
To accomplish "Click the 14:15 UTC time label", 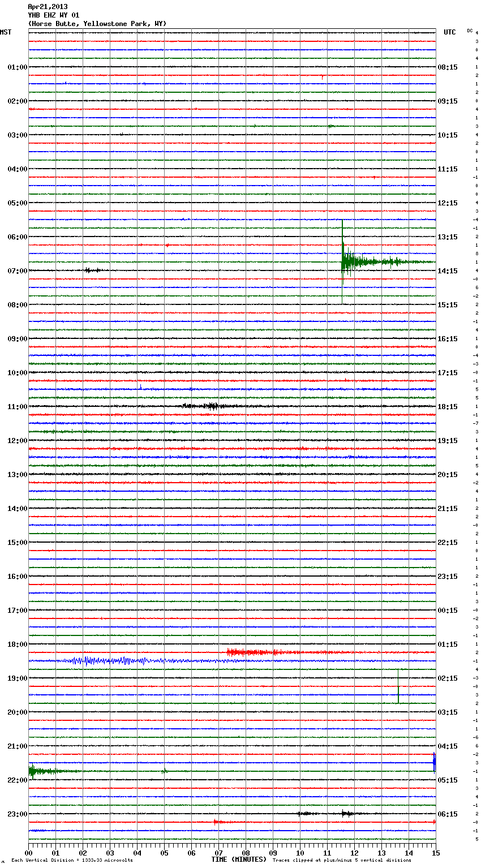I will [448, 271].
